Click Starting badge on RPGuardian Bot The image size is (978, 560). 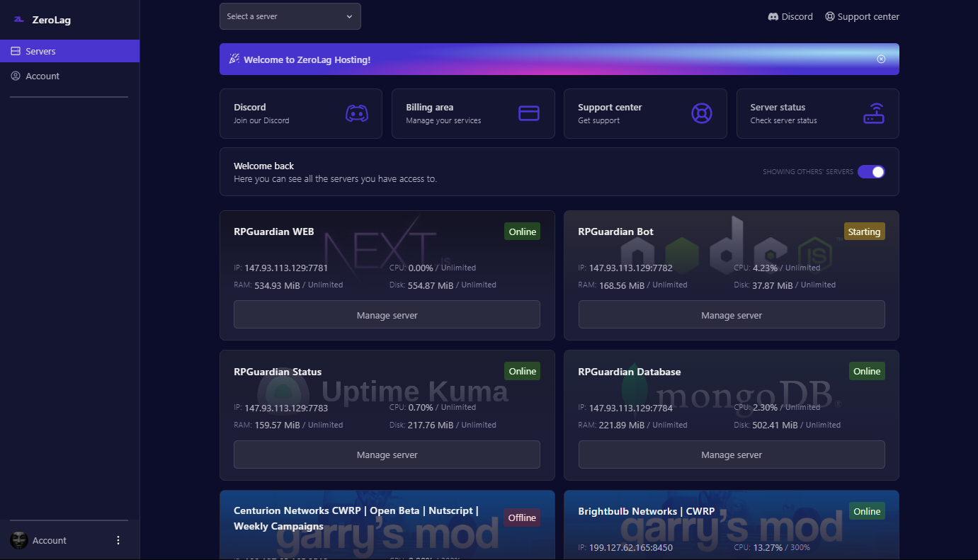tap(864, 232)
